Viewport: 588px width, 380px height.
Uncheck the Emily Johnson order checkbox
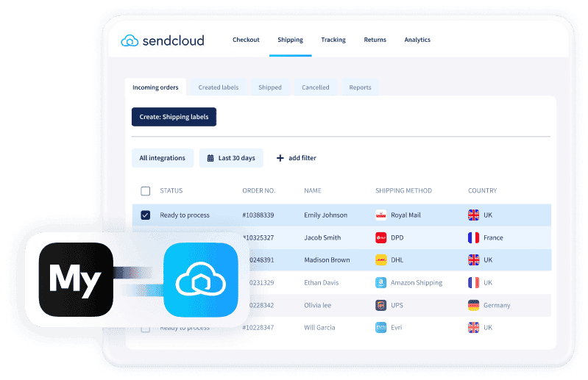(x=146, y=215)
